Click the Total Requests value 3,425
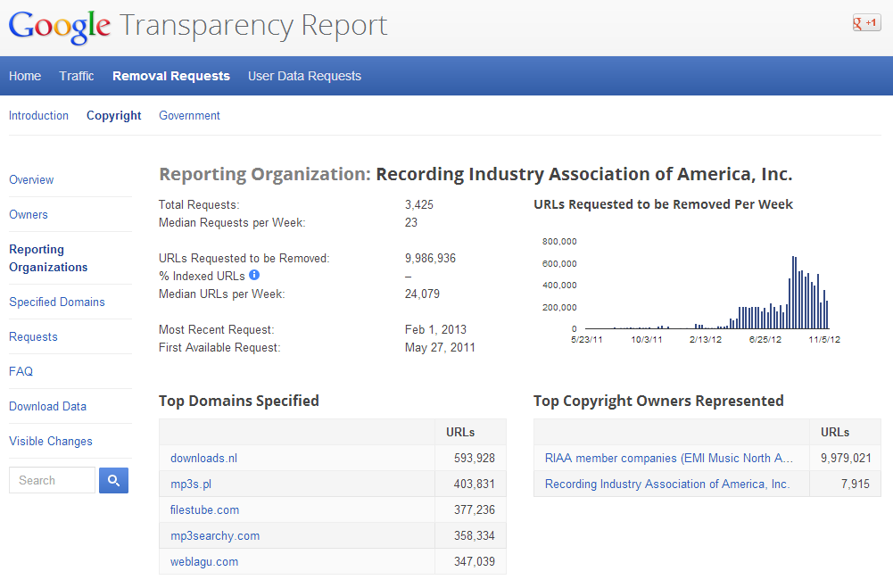Screen dimensions: 893x588 tap(419, 204)
